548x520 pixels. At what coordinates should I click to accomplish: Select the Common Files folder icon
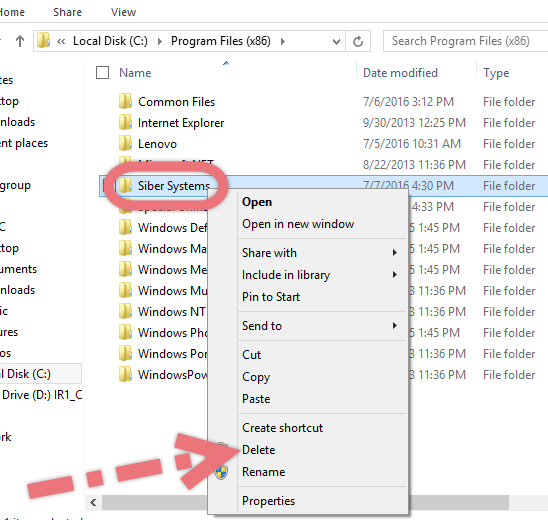pos(125,101)
